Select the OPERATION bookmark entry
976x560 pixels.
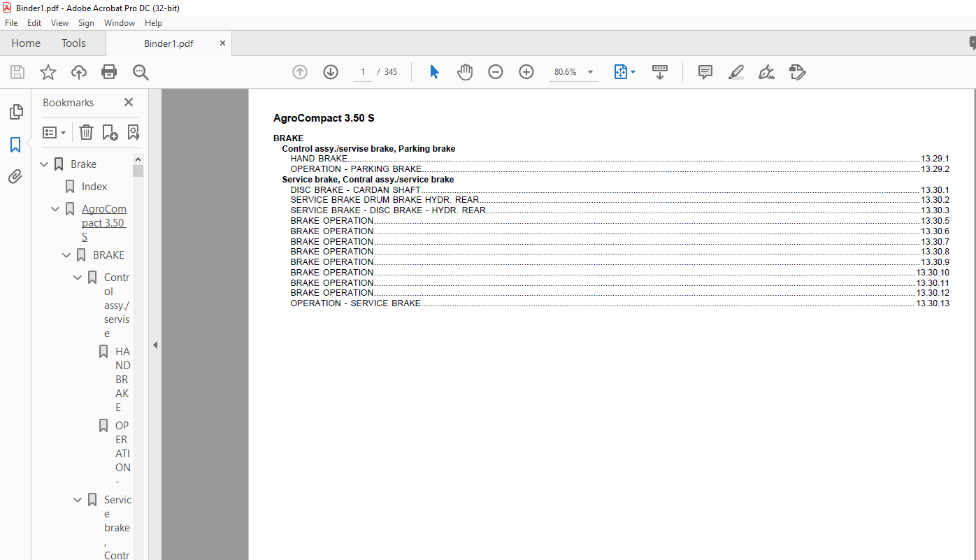[x=122, y=453]
